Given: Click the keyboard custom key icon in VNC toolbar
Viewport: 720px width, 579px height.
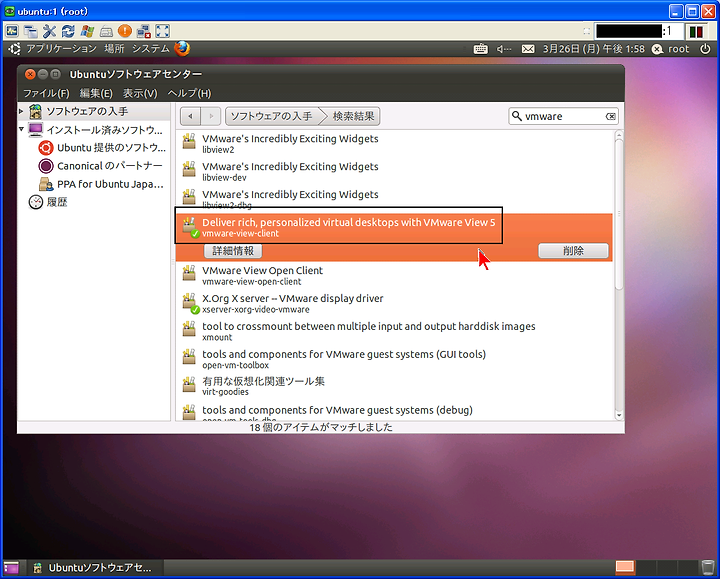Looking at the screenshot, I should (106, 32).
